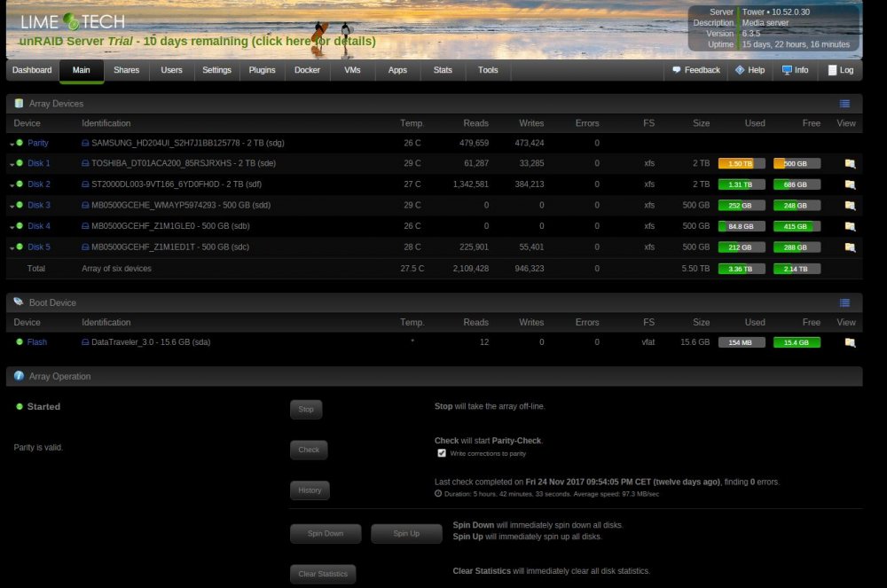This screenshot has height=588, width=887.
Task: Click the Array Devices section icon
Action: (x=19, y=103)
